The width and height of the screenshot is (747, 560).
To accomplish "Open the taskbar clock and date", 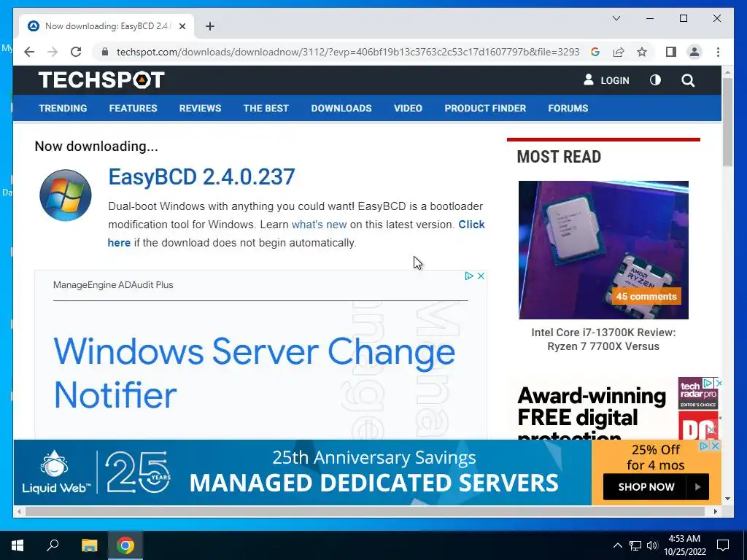I will click(x=685, y=545).
